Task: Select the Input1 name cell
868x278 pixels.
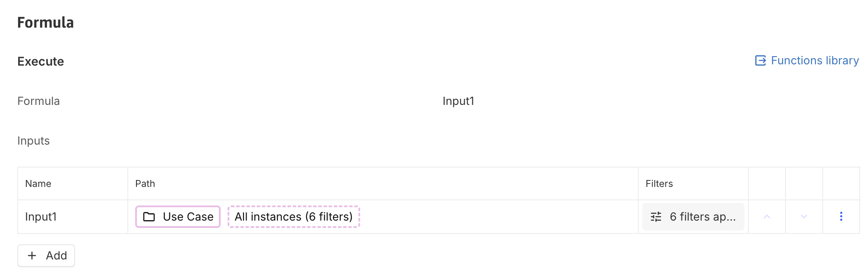Action: [x=41, y=217]
